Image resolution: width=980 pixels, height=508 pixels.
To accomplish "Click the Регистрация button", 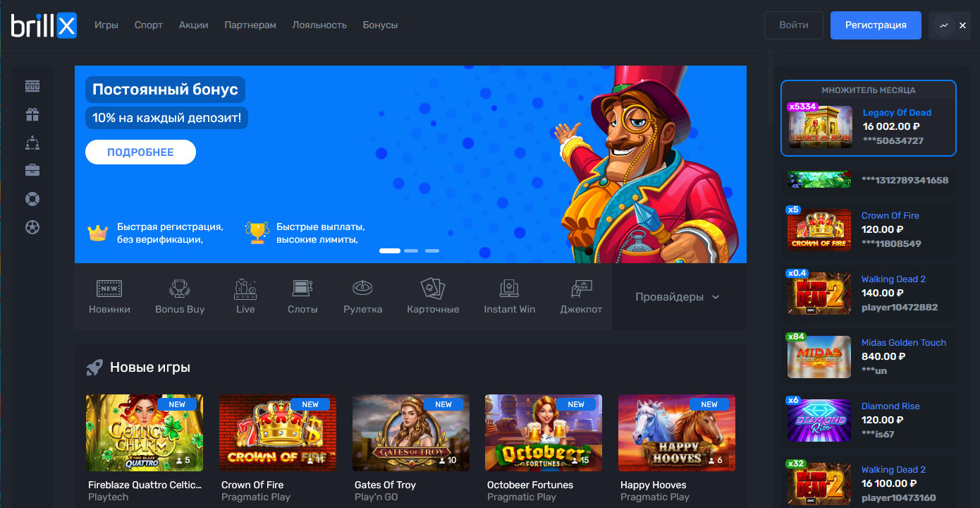I will click(x=876, y=25).
